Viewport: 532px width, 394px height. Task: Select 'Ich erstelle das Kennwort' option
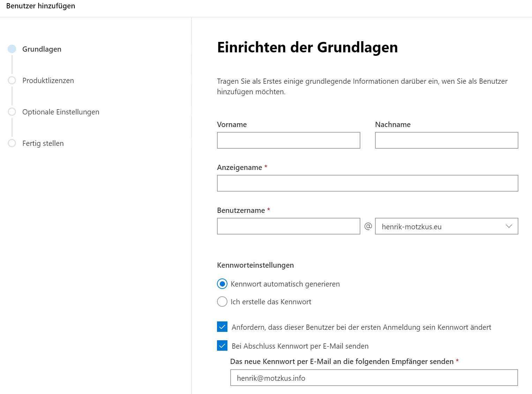(x=222, y=302)
